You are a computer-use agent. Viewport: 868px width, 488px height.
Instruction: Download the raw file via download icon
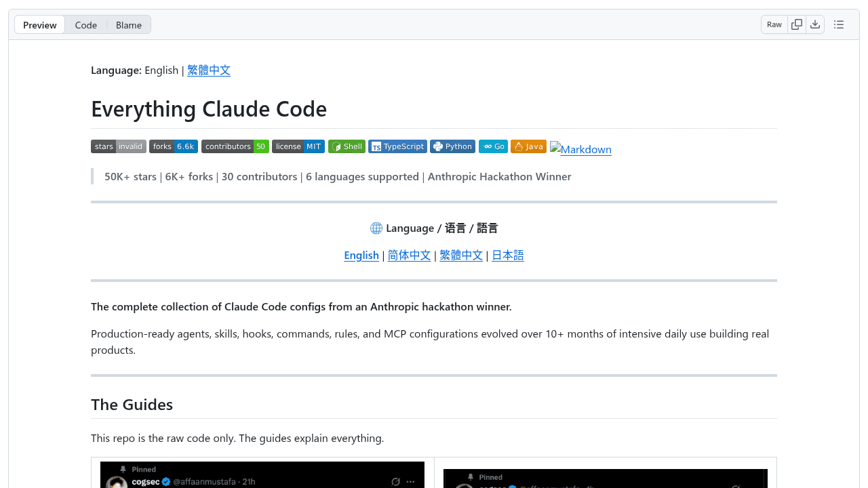[815, 24]
